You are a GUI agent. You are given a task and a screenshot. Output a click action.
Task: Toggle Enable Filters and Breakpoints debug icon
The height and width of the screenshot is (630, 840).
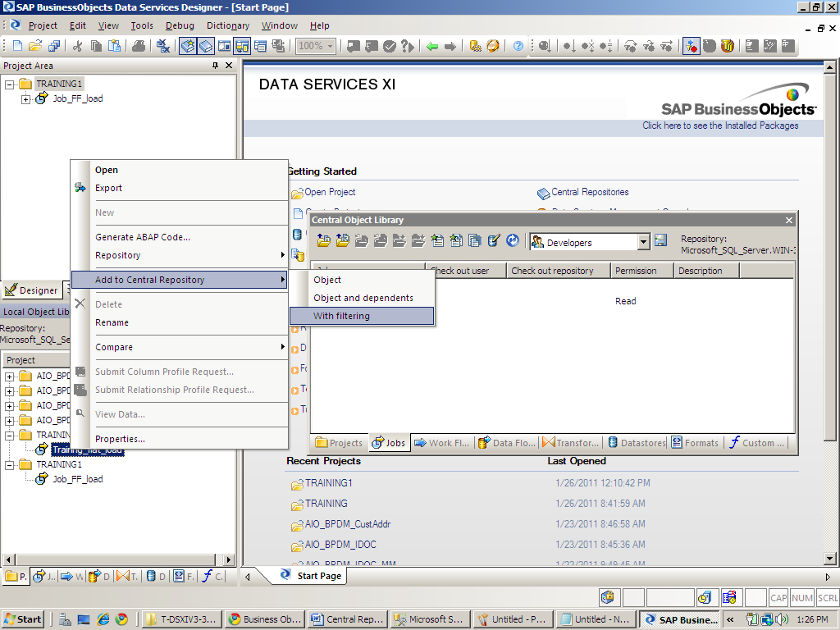(691, 46)
